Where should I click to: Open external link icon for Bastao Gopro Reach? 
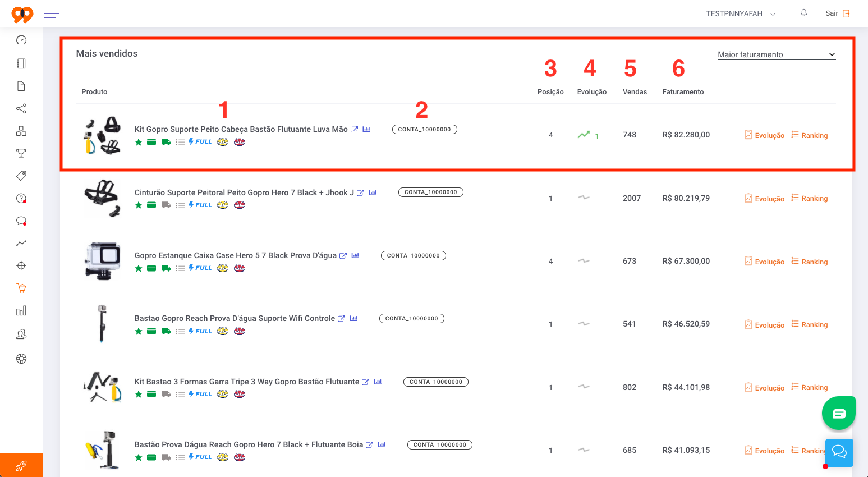(341, 318)
